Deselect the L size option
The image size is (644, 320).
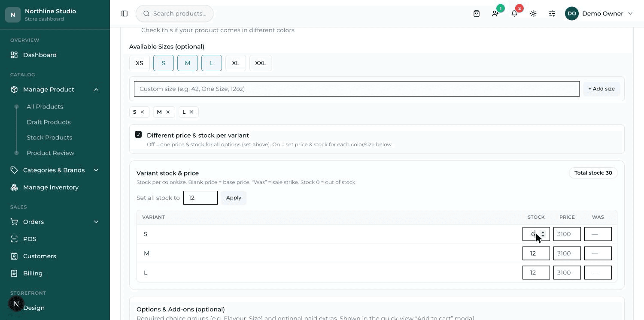pyautogui.click(x=212, y=63)
